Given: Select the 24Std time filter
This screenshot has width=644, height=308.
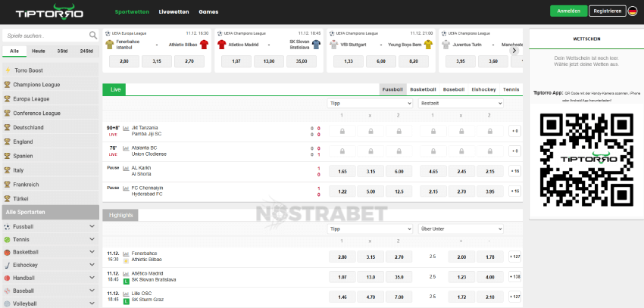Looking at the screenshot, I should tap(86, 51).
